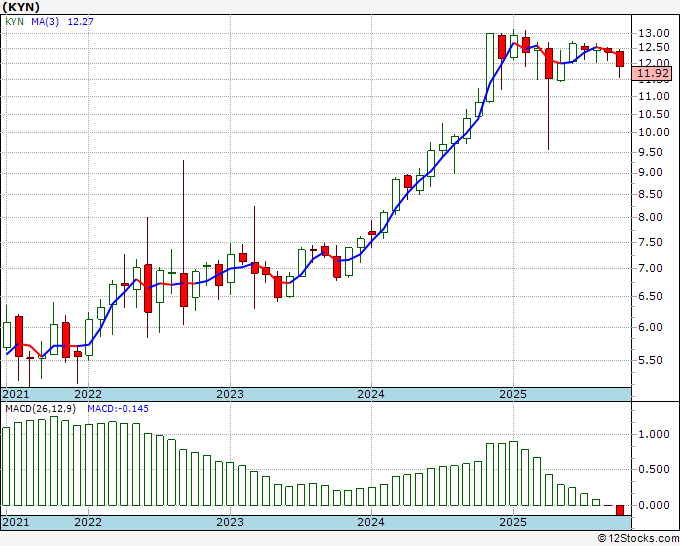
Task: Click the last red candlestick near 11.92
Action: (620, 59)
